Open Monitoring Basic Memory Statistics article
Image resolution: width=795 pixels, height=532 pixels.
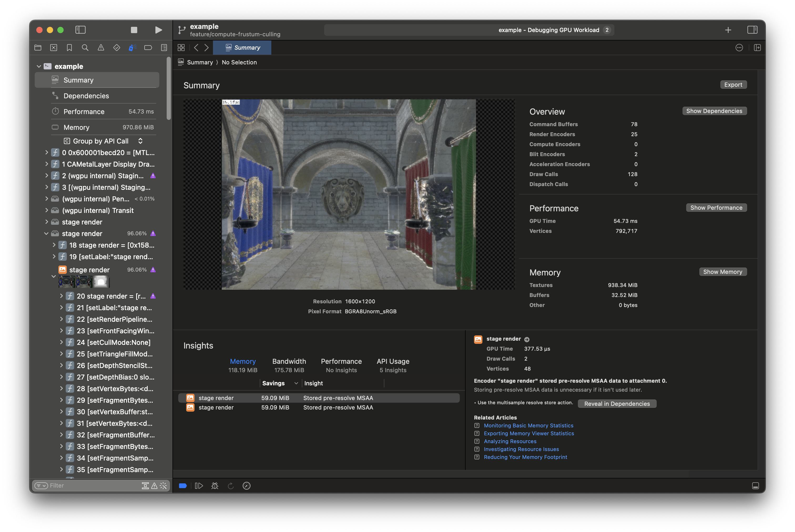tap(528, 426)
